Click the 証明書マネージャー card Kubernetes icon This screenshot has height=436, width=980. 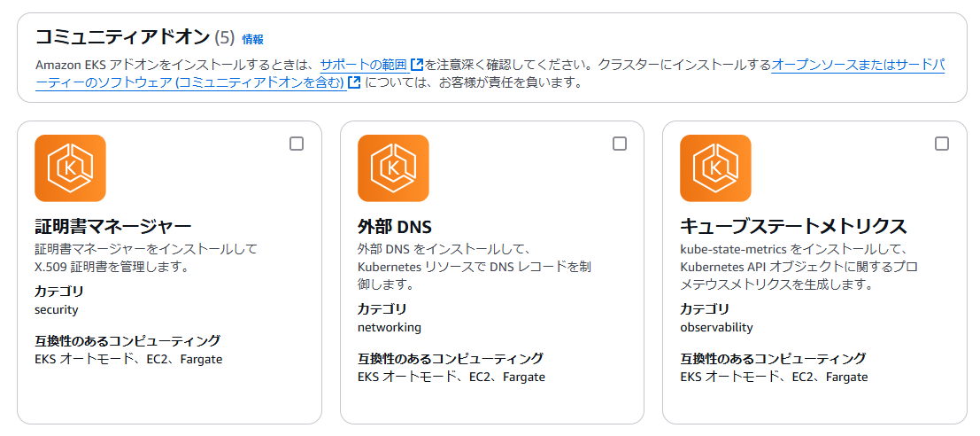point(70,168)
